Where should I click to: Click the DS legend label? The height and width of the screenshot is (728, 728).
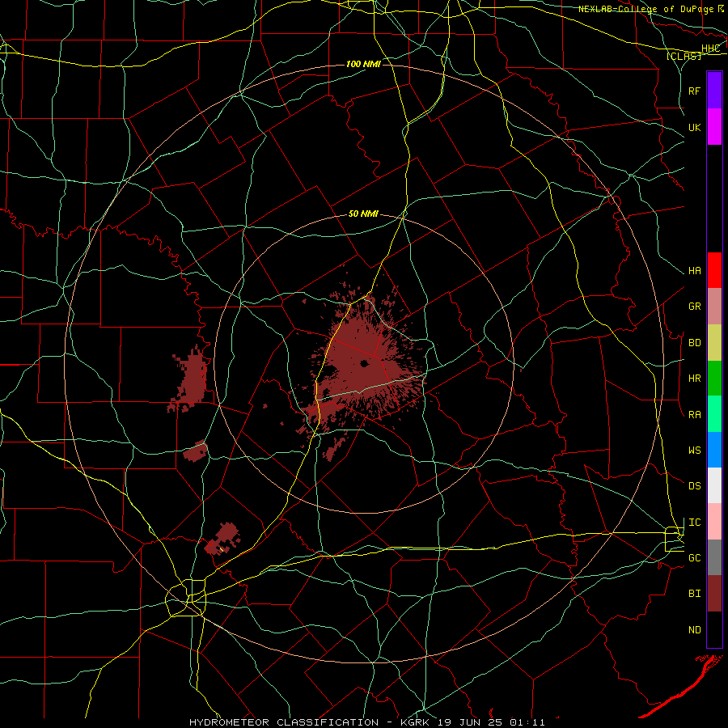tap(694, 486)
